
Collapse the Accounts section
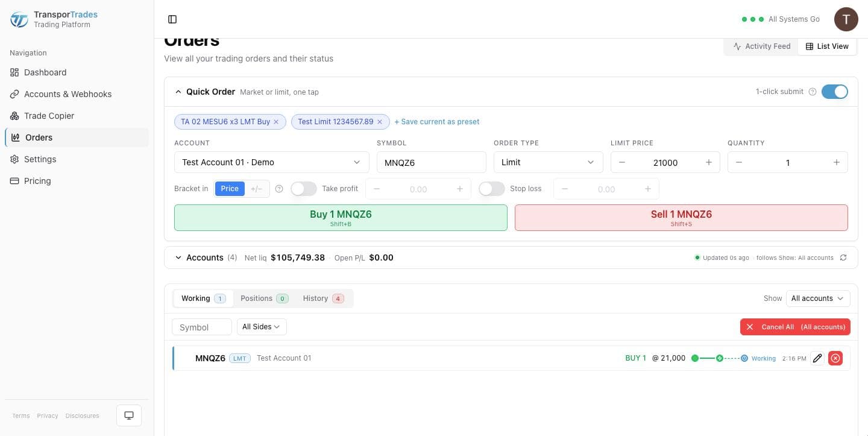[178, 257]
